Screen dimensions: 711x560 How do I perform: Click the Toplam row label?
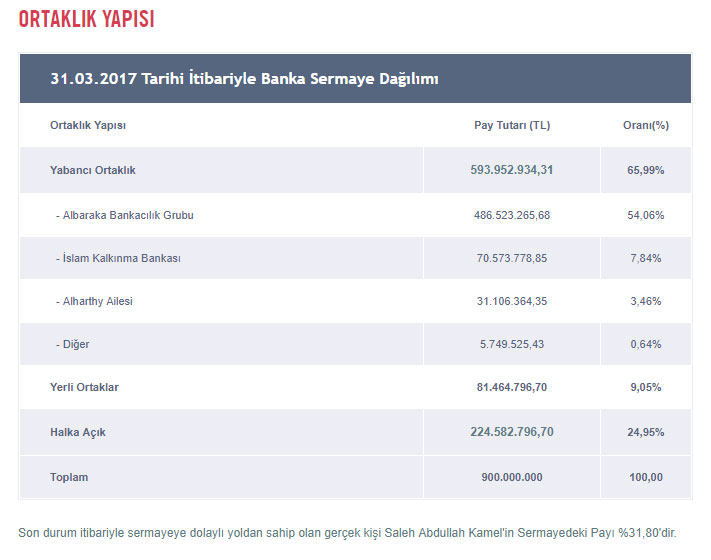point(69,477)
